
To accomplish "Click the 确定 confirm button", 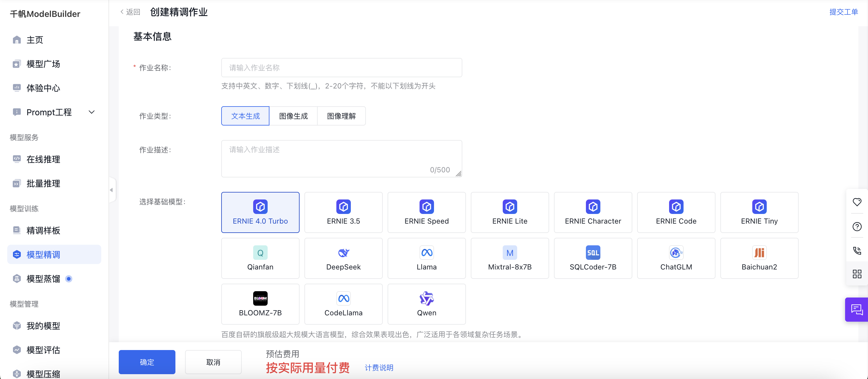I will coord(147,362).
